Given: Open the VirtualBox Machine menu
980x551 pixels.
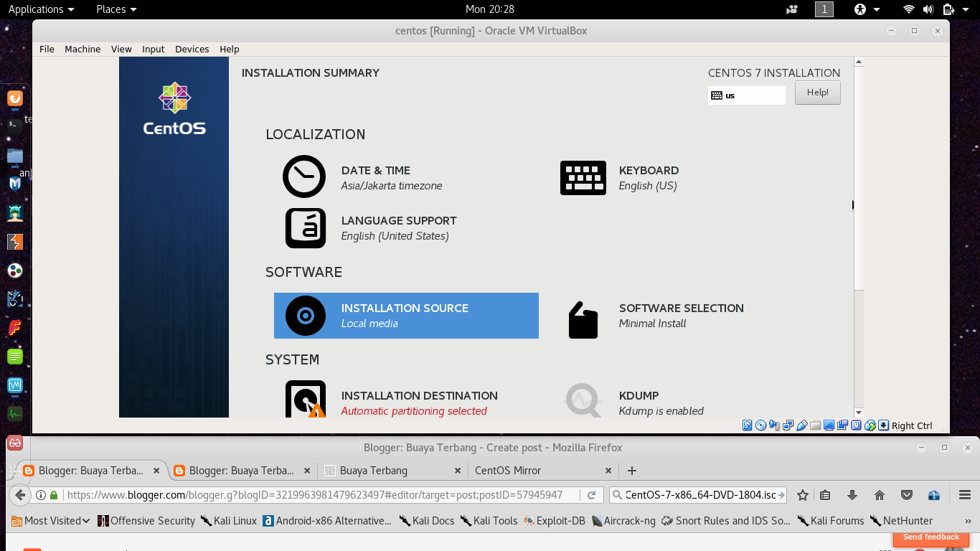Looking at the screenshot, I should (x=83, y=49).
